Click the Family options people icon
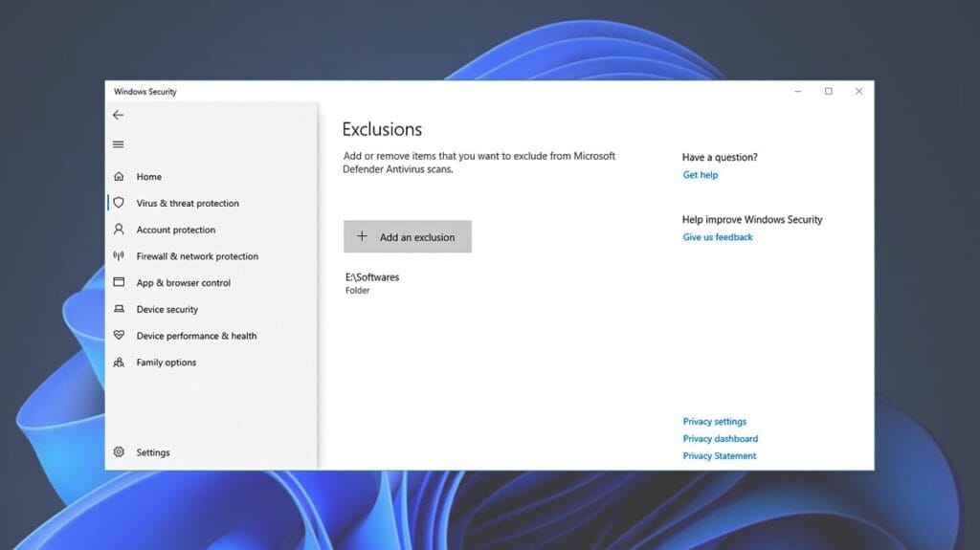980x550 pixels. tap(119, 362)
